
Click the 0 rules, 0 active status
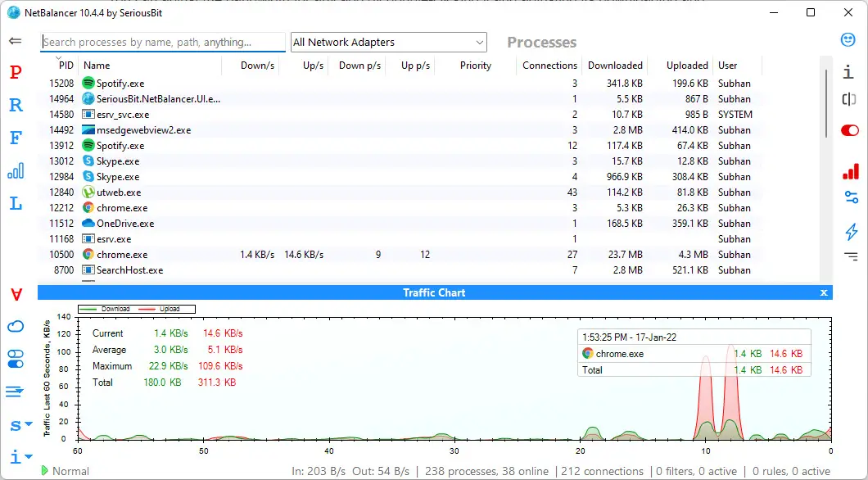792,471
